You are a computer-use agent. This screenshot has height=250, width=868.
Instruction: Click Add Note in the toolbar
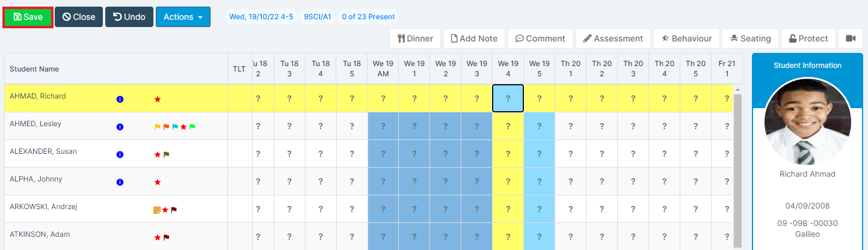click(x=473, y=38)
